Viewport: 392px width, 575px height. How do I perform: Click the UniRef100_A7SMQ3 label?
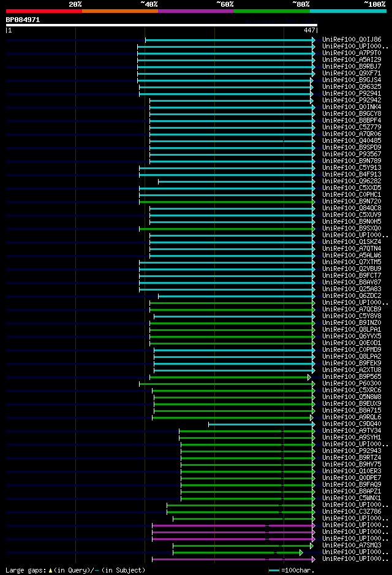click(x=352, y=546)
